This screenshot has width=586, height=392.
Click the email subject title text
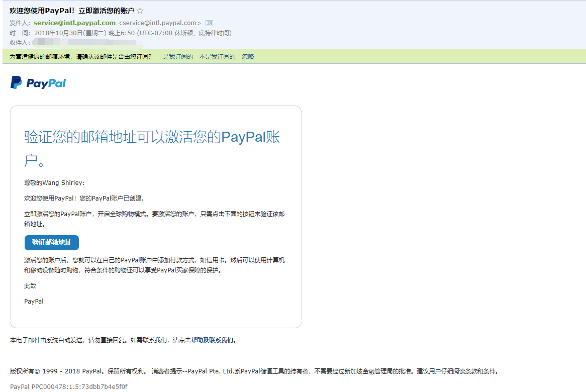click(x=72, y=11)
